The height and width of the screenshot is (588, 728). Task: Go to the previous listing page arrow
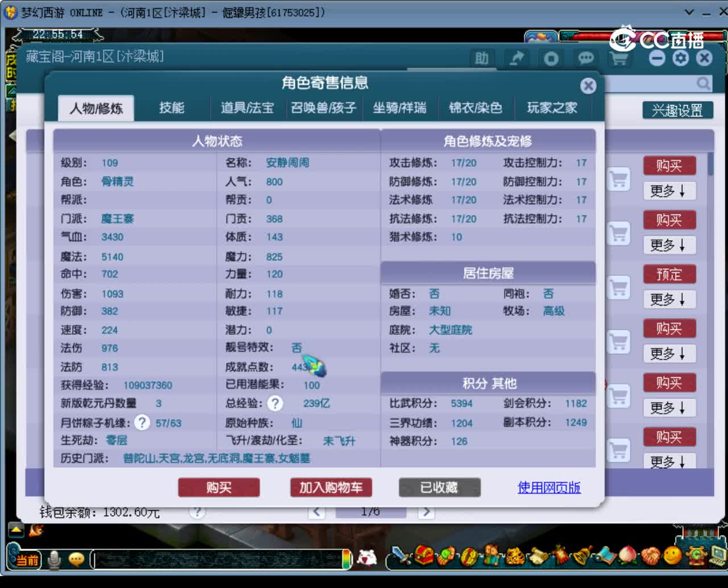pyautogui.click(x=317, y=512)
